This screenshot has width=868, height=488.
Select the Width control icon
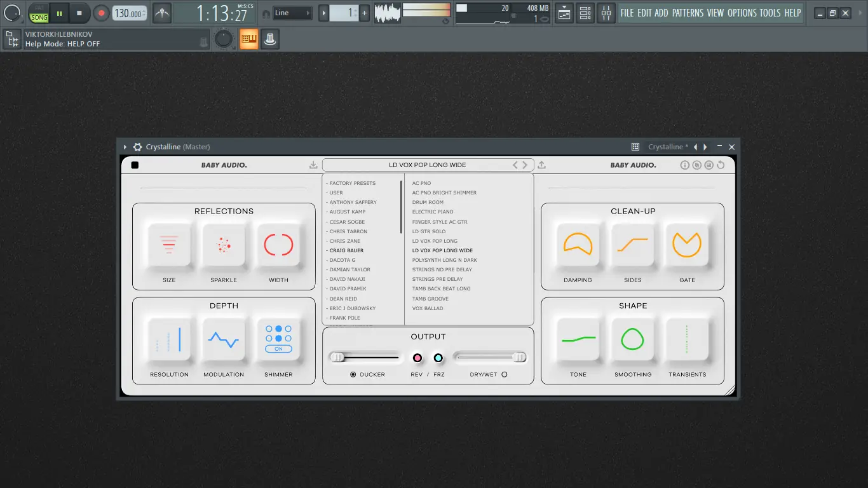pos(278,245)
